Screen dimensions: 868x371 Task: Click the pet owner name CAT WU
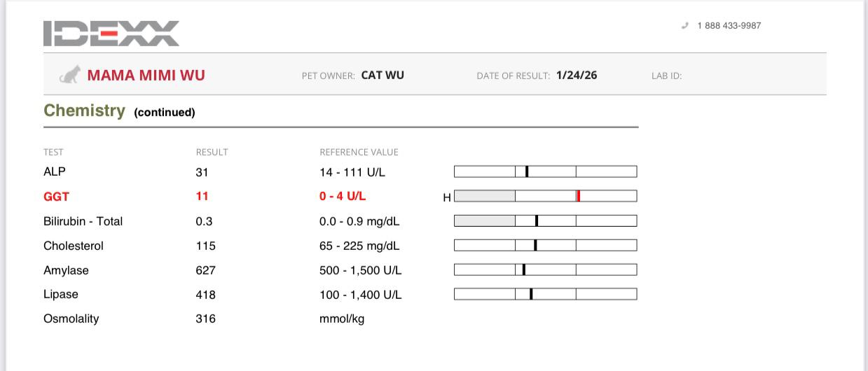point(383,75)
